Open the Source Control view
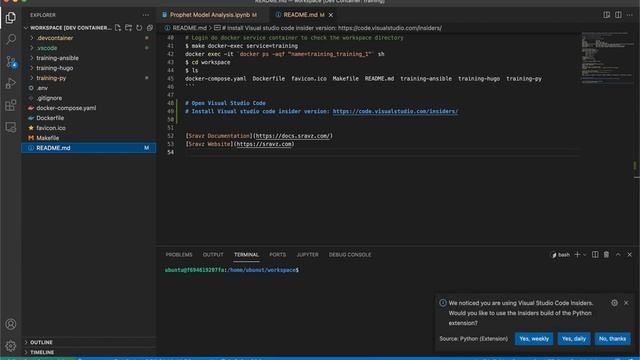The image size is (640, 360). tap(11, 62)
